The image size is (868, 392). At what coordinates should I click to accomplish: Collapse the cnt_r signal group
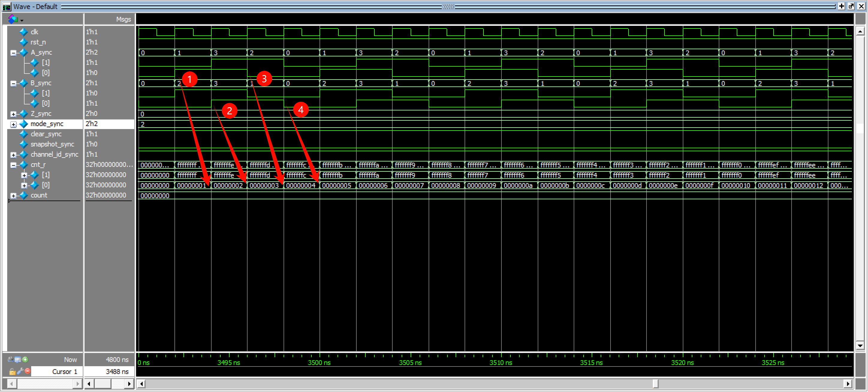[13, 165]
